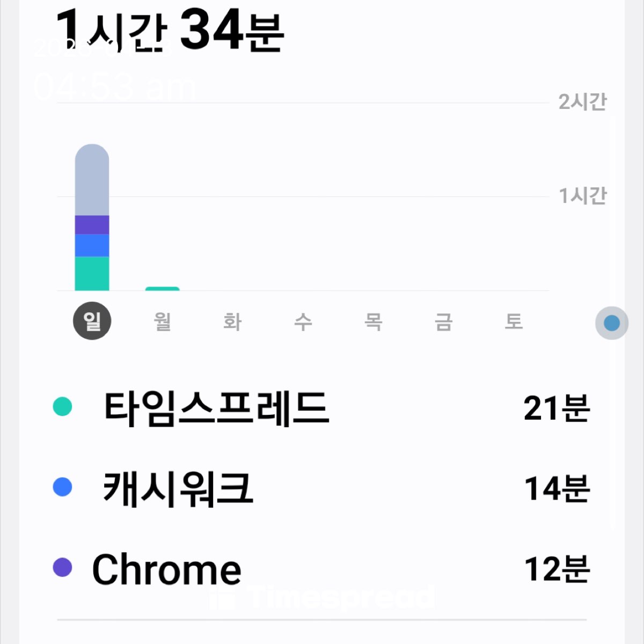Tap the blue 캐시워크 color dot
This screenshot has width=644, height=644.
tap(63, 487)
